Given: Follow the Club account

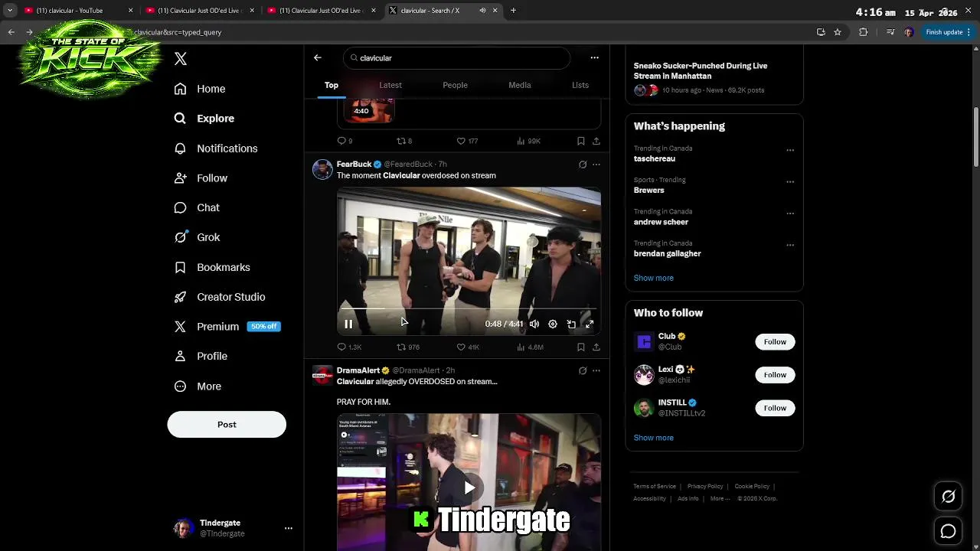Looking at the screenshot, I should (775, 342).
